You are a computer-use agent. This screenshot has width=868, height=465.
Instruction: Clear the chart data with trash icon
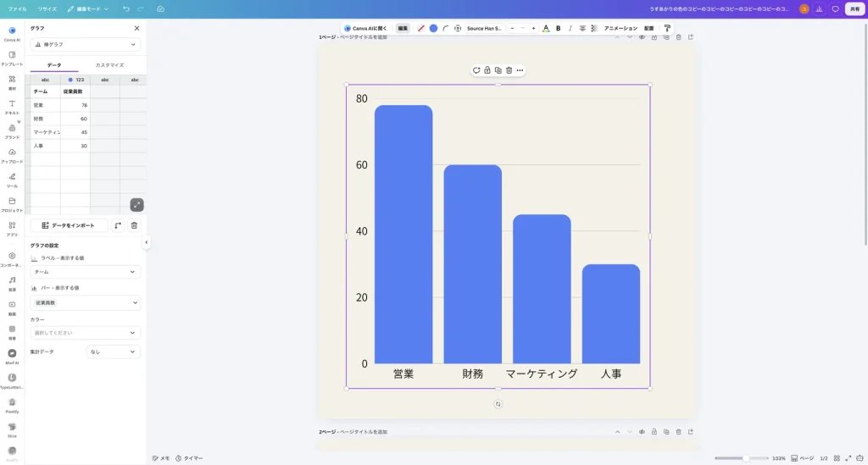[x=134, y=225]
